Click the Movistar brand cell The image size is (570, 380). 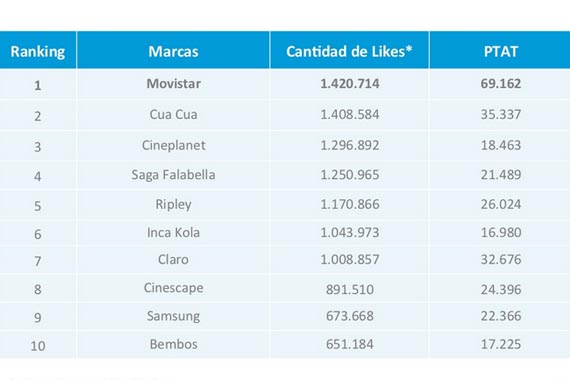[173, 84]
